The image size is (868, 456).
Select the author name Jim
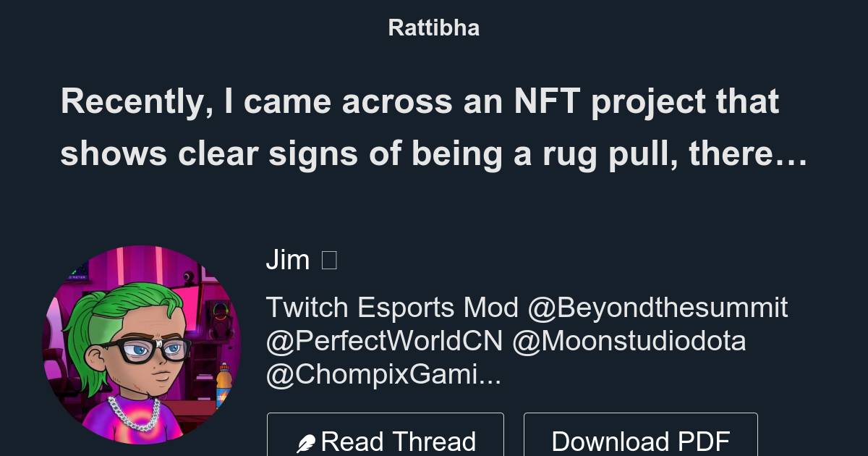(288, 260)
